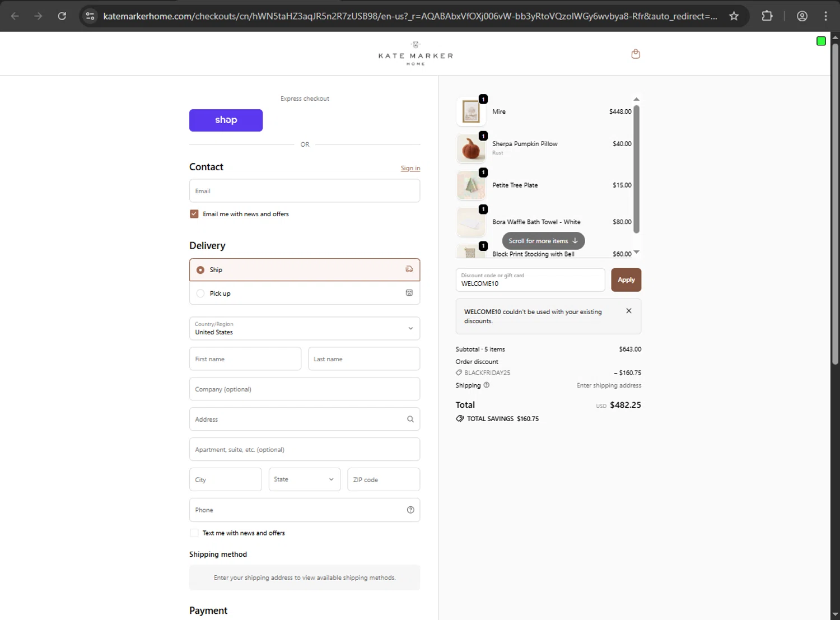Click the Apartment, suite, etc. field
Image resolution: width=840 pixels, height=620 pixels.
(x=305, y=450)
